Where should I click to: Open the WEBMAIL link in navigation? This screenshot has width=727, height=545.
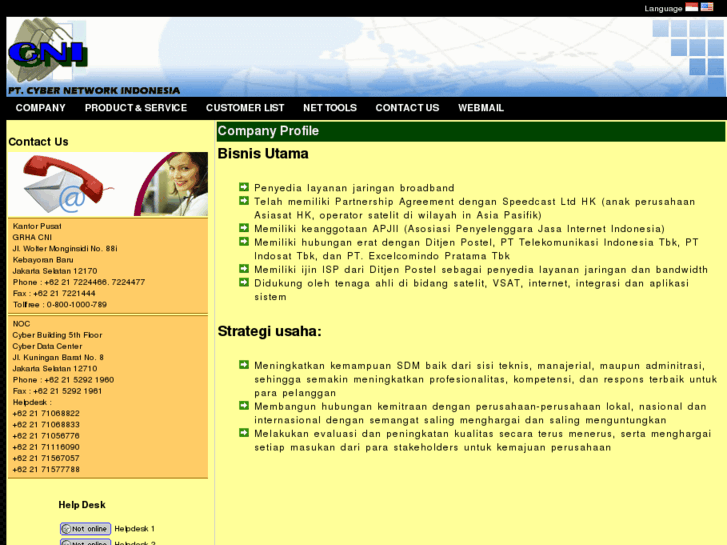(481, 108)
